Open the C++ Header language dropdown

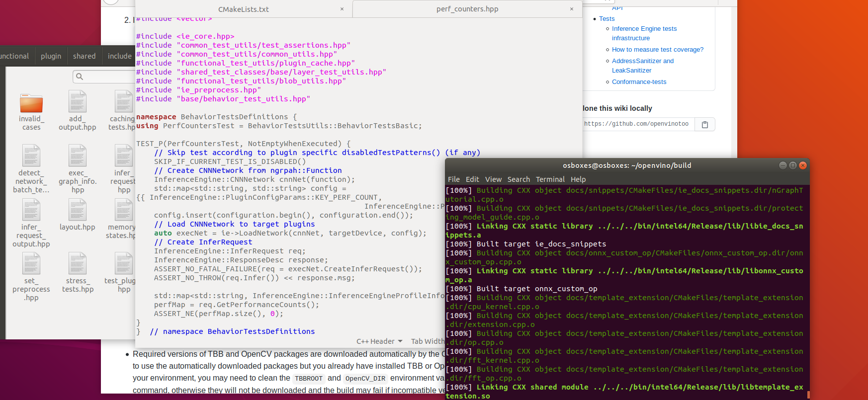pyautogui.click(x=379, y=341)
